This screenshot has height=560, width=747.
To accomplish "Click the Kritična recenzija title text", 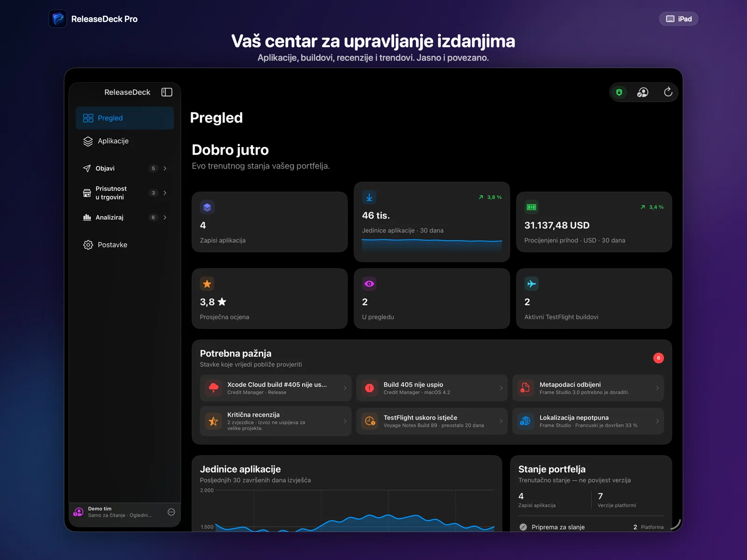I will [x=254, y=415].
